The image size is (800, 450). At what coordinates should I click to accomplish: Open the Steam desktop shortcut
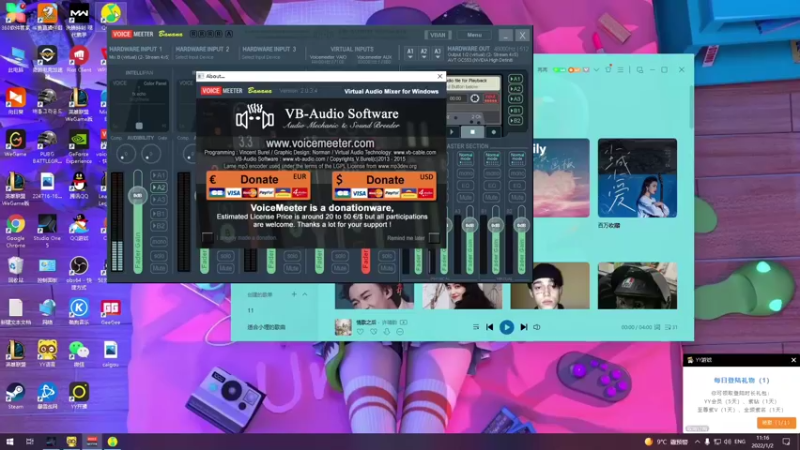click(15, 396)
